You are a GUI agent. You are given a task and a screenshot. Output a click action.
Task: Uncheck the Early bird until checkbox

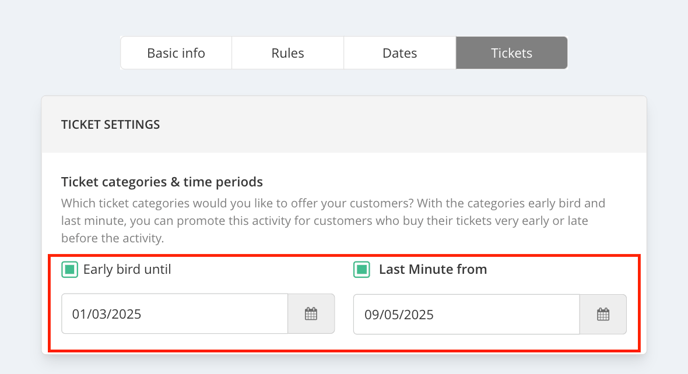[x=69, y=270]
